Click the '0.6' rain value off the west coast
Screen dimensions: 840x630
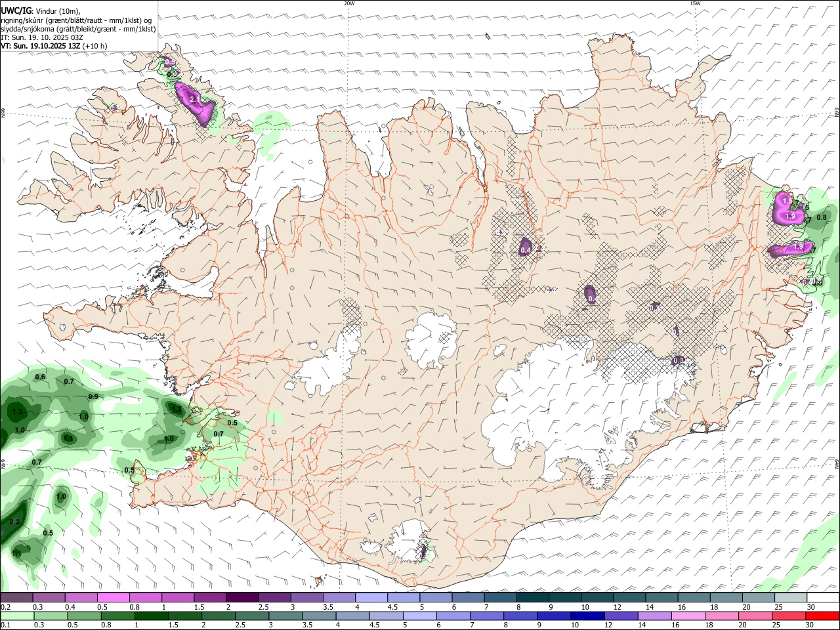[x=40, y=377]
